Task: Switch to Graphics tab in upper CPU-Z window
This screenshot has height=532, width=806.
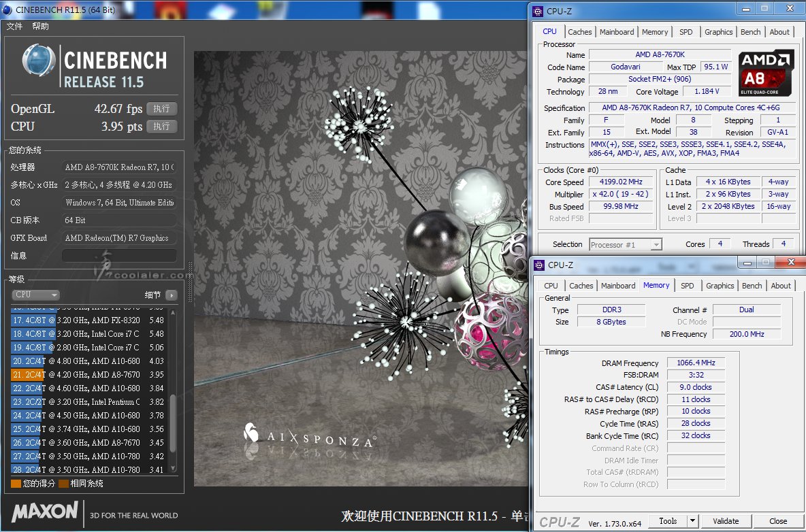Action: click(719, 32)
